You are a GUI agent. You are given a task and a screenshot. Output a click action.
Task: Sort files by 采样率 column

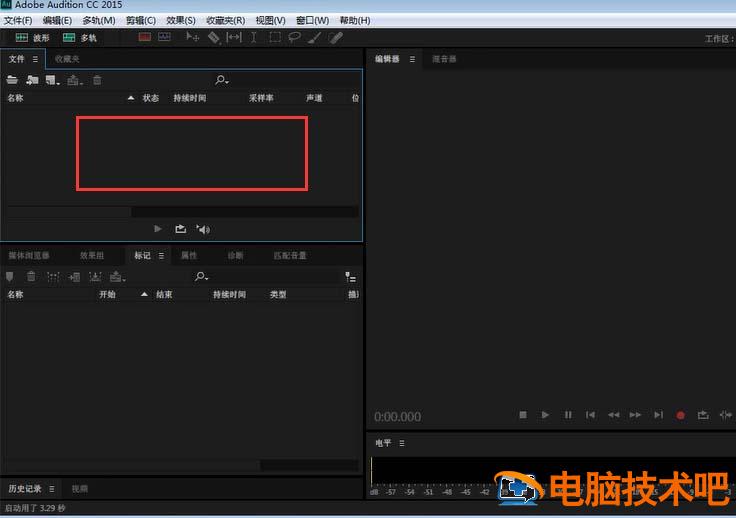[261, 98]
